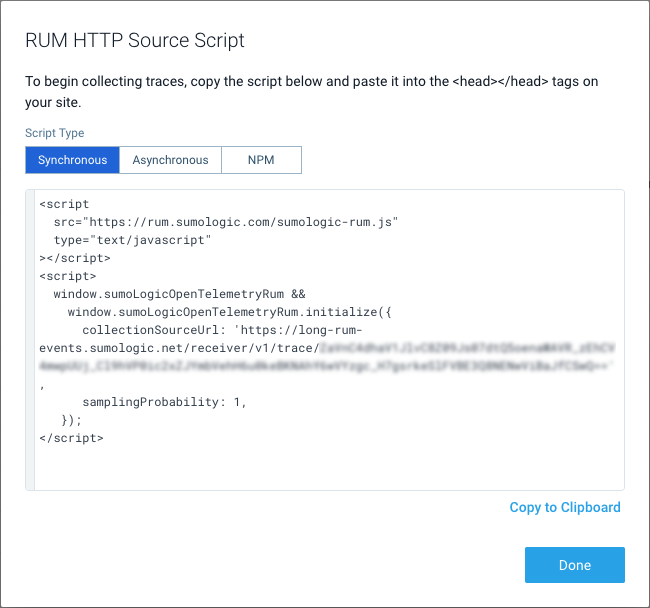Viewport: 650px width, 608px height.
Task: Click the Script Type label
Action: [x=55, y=133]
